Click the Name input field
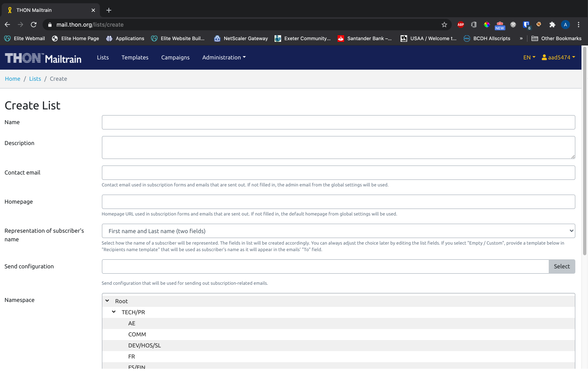588x372 pixels. pyautogui.click(x=338, y=122)
